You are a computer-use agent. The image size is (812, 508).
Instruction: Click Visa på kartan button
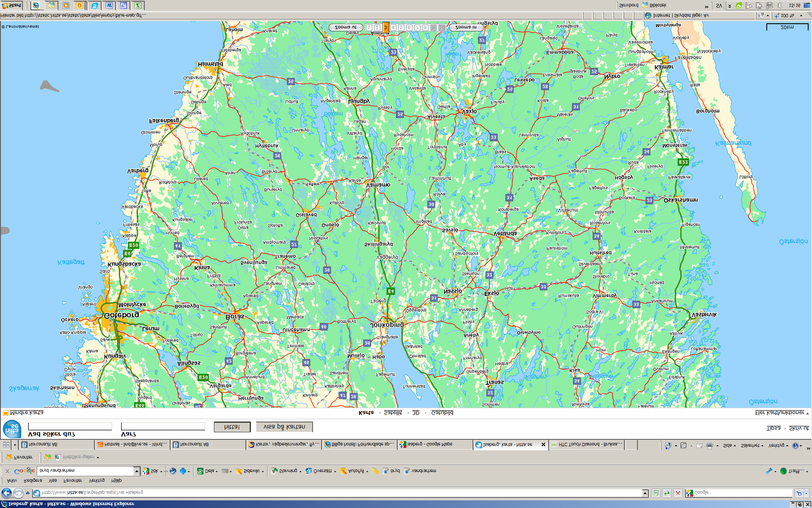point(284,427)
